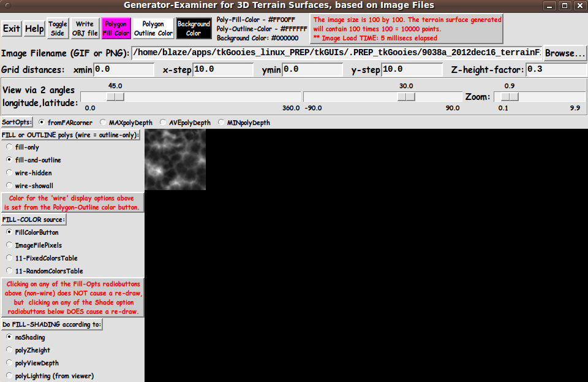Click the window menu dot in title bar
588x382 pixels.
[7, 6]
